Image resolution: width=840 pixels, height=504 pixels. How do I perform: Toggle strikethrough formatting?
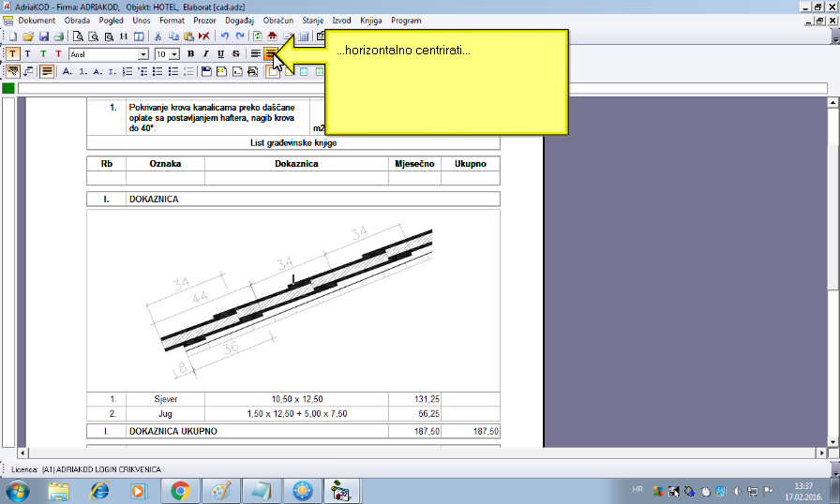[x=235, y=54]
